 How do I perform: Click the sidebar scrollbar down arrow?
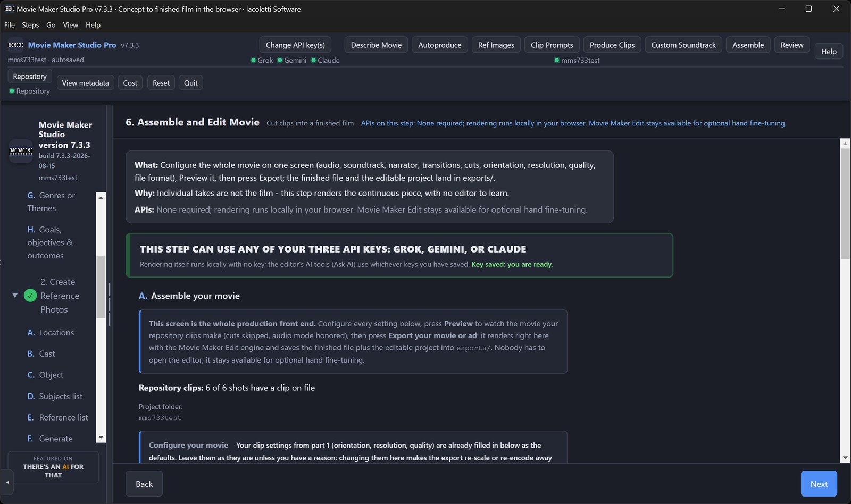pos(101,437)
